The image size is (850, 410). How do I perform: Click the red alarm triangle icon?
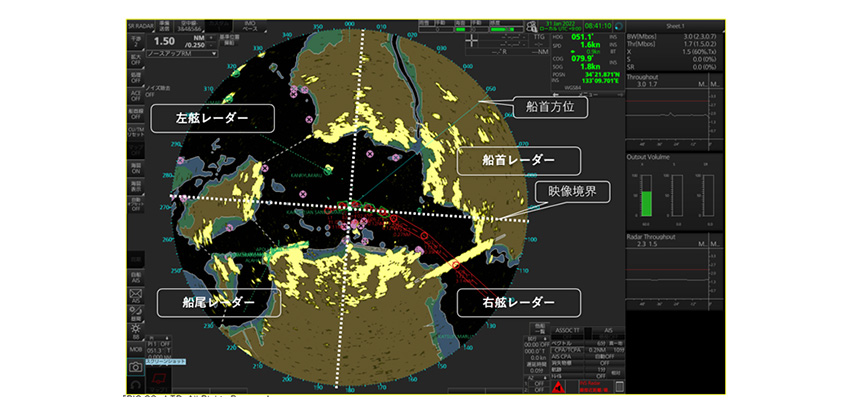coord(557,387)
